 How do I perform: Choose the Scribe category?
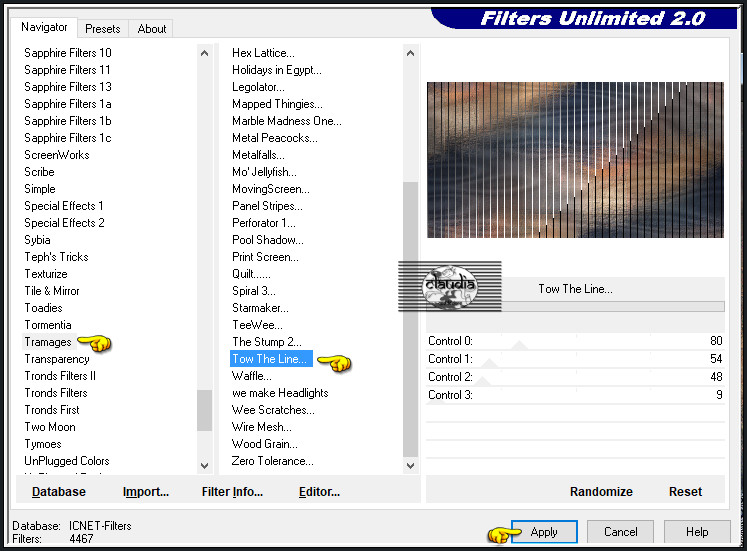point(39,172)
